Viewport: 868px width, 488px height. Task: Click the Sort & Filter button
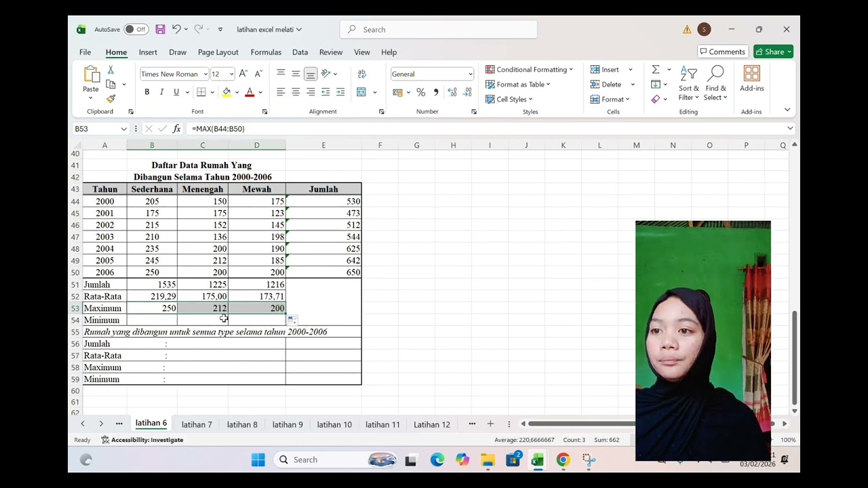[x=688, y=83]
